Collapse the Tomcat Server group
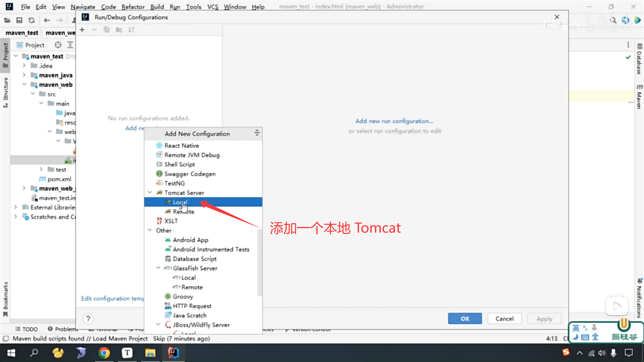 click(150, 192)
